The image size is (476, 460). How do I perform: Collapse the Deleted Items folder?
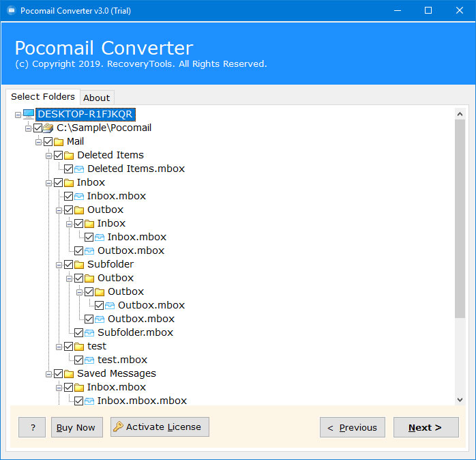click(48, 156)
